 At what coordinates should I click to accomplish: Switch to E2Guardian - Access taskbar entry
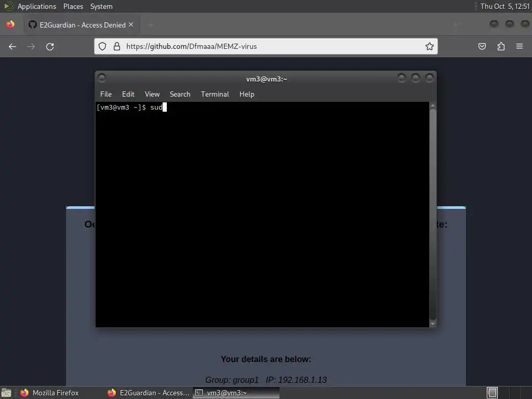(149, 393)
